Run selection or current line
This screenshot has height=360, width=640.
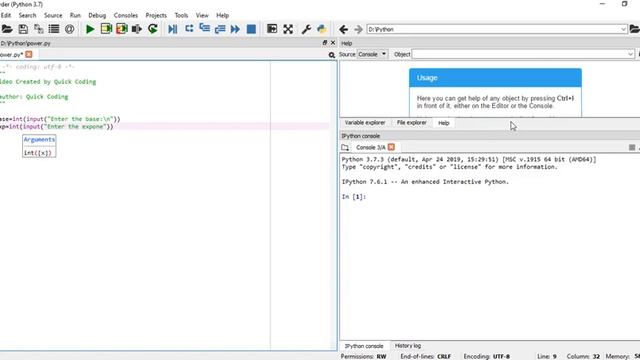[x=137, y=29]
